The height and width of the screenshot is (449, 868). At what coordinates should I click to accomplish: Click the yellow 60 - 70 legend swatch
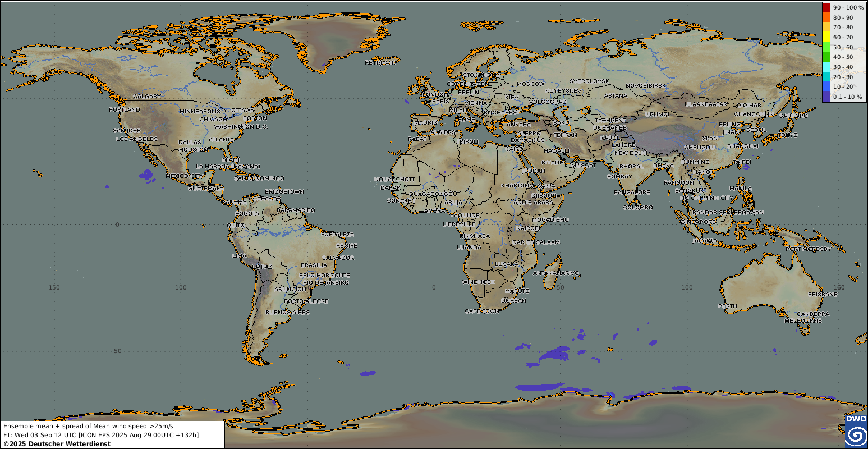click(826, 38)
